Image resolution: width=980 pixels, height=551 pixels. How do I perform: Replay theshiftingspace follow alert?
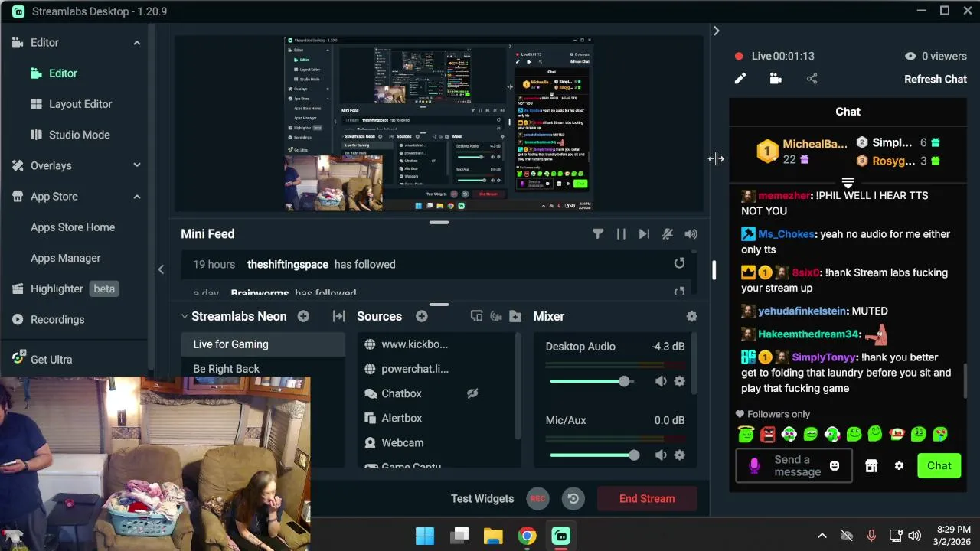[679, 263]
